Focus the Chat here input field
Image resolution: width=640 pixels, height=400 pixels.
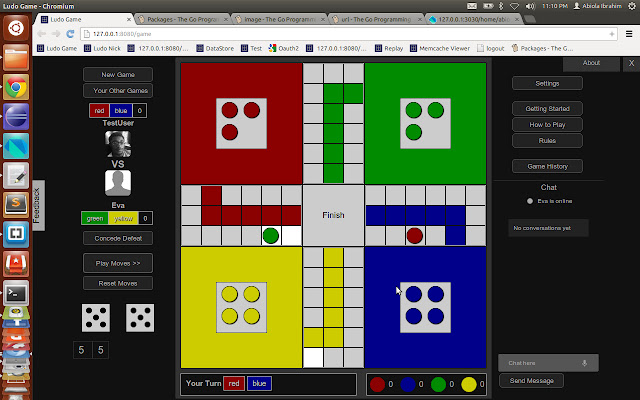(x=548, y=363)
